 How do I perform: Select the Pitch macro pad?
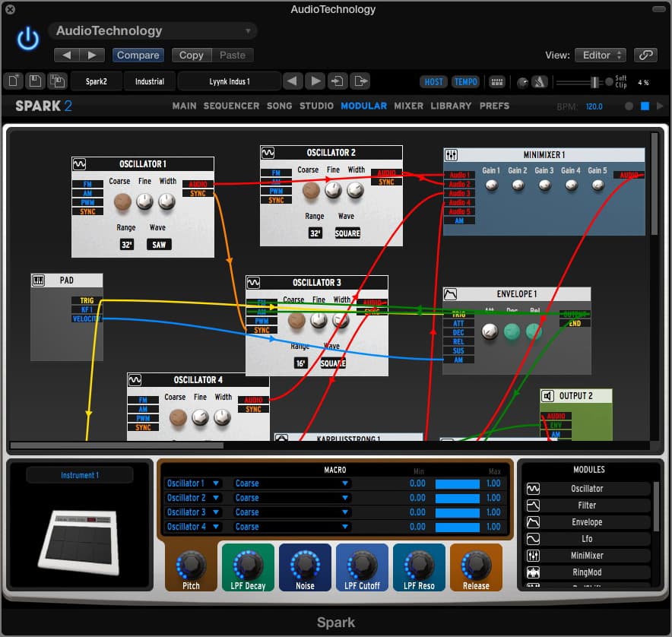(191, 568)
